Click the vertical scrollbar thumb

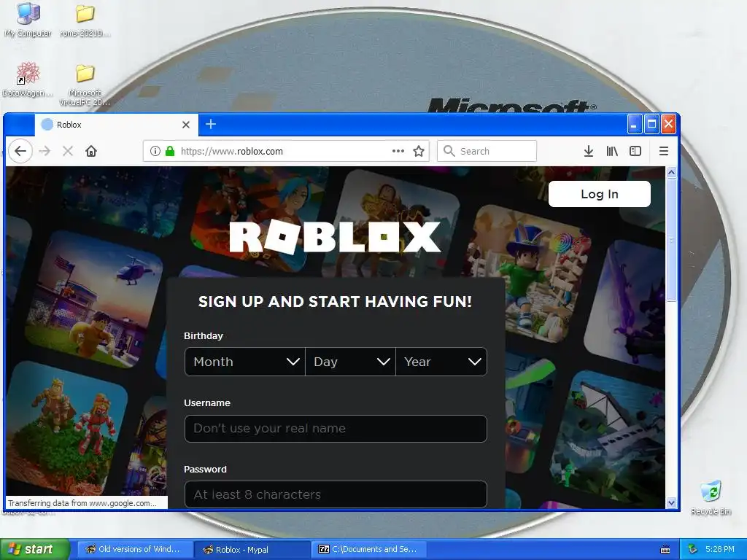point(671,240)
